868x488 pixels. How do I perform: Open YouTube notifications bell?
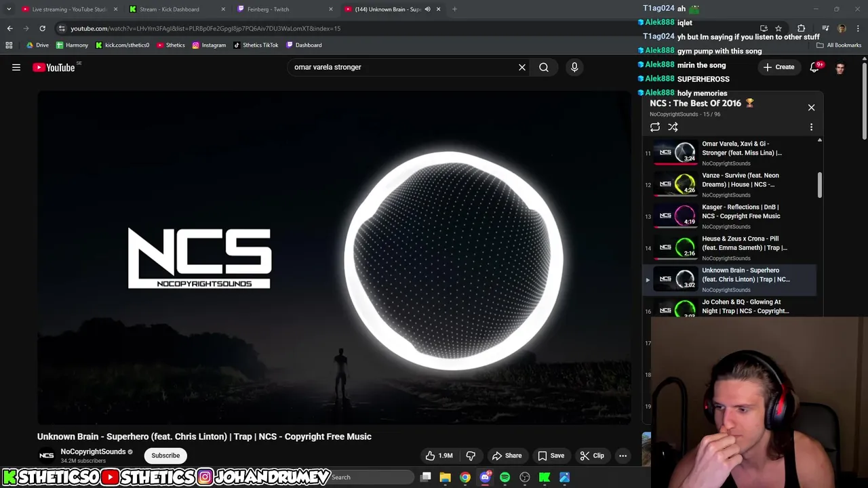[x=814, y=67]
